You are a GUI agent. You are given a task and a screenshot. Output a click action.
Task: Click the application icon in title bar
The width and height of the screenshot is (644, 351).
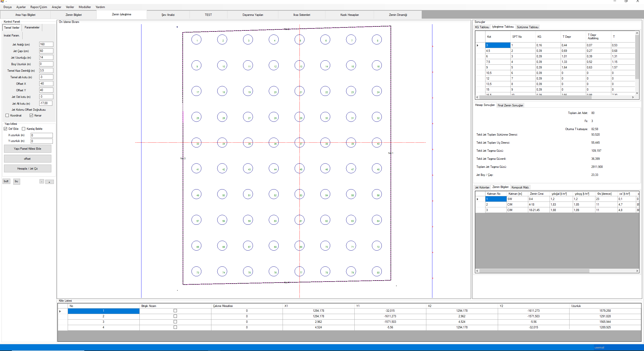pyautogui.click(x=2, y=2)
